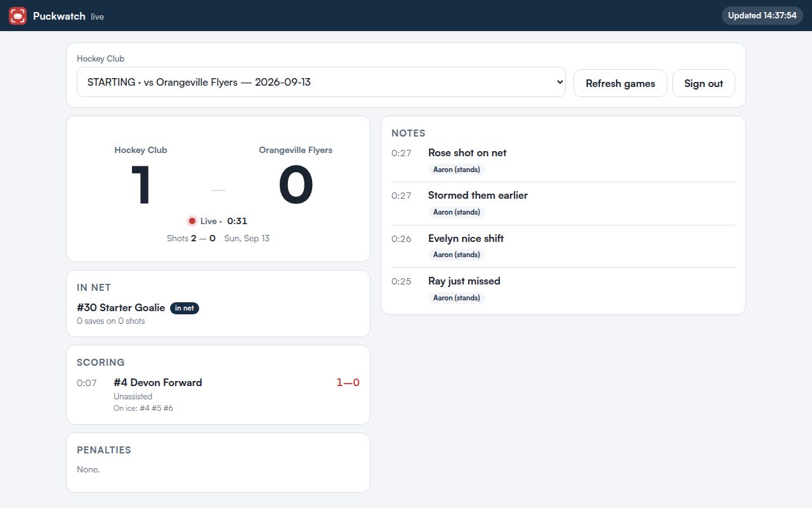Click the NOTES heading
The image size is (812, 508).
point(409,133)
